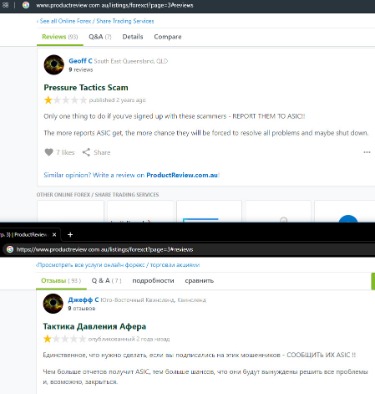The height and width of the screenshot is (394, 375).
Task: Click Geoff C's avatar picture
Action: click(54, 65)
